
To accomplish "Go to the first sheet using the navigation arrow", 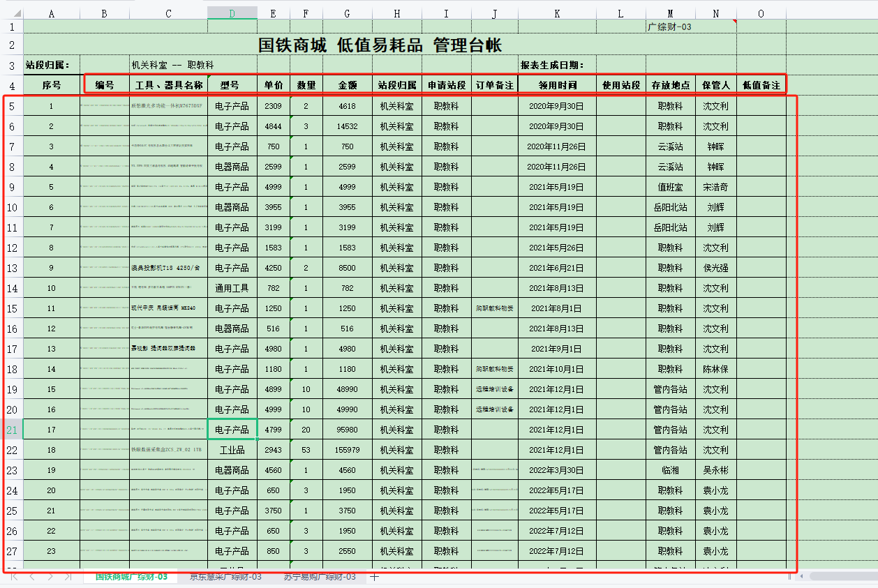I will (14, 577).
